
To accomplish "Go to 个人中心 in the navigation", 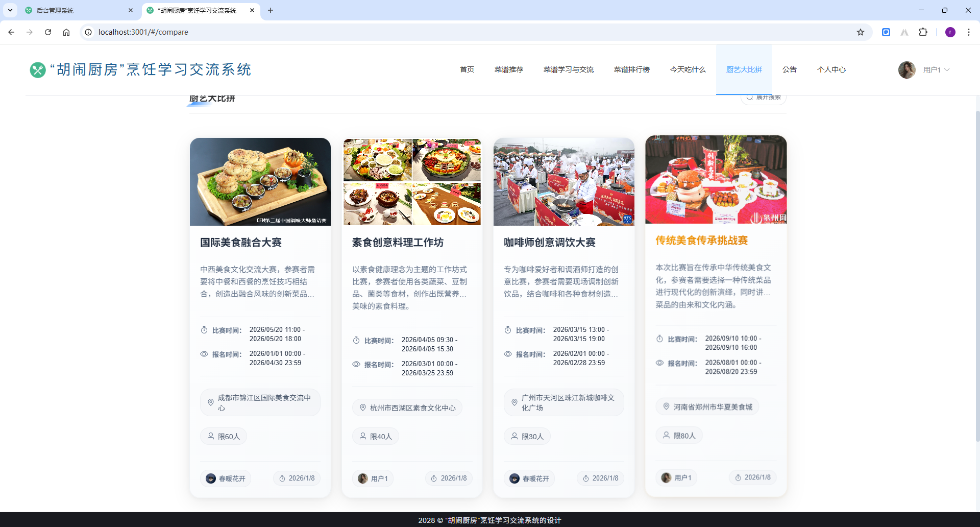I will pyautogui.click(x=831, y=69).
